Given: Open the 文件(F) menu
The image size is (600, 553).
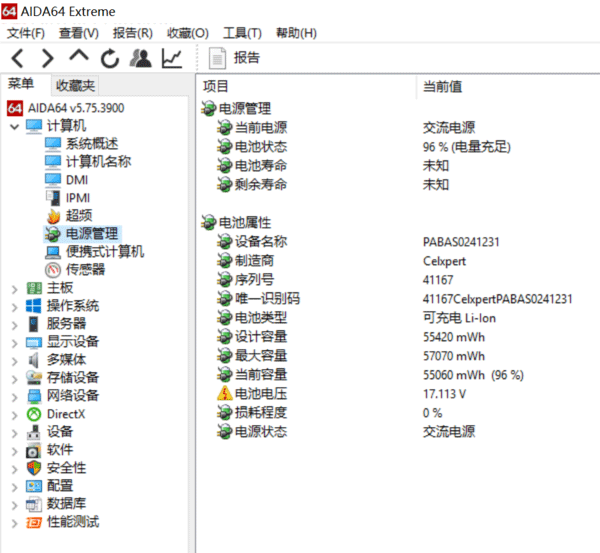Looking at the screenshot, I should tap(26, 33).
